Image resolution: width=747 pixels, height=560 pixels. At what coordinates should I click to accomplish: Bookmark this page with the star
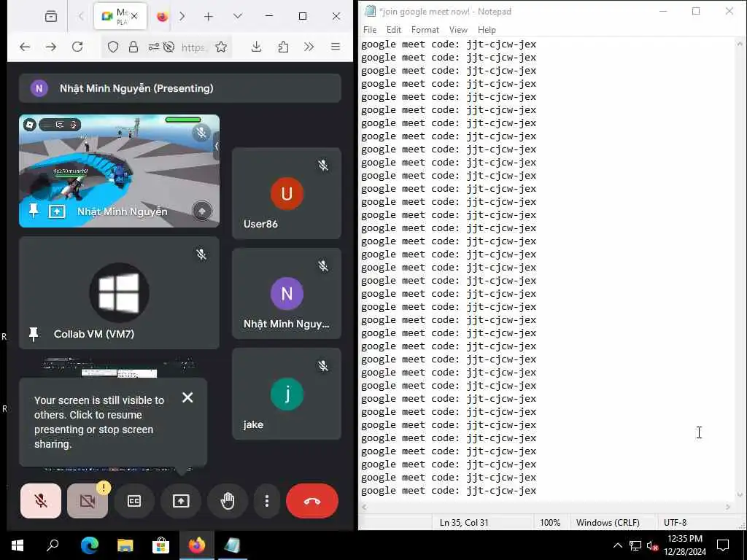click(221, 47)
